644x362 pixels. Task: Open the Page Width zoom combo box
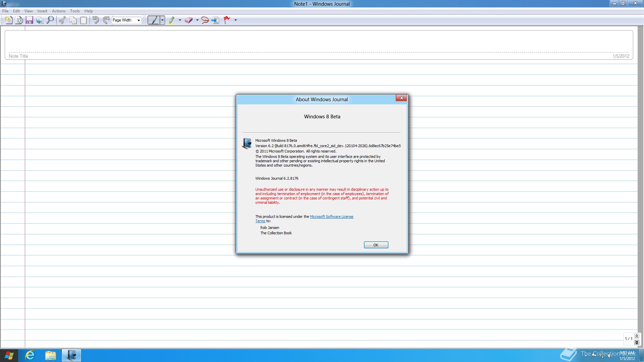tap(126, 20)
